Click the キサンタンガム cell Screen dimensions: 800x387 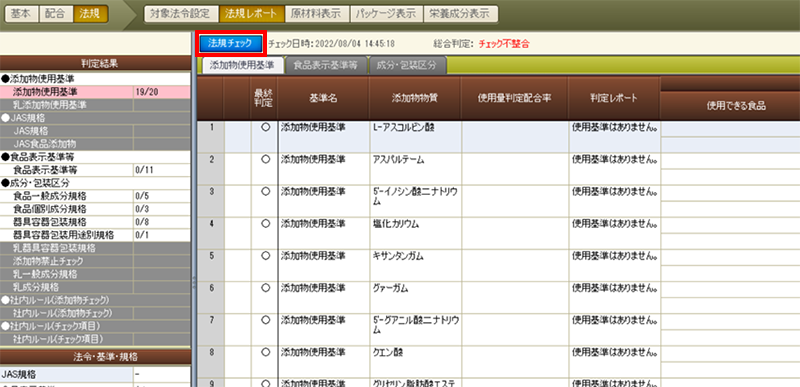point(415,265)
